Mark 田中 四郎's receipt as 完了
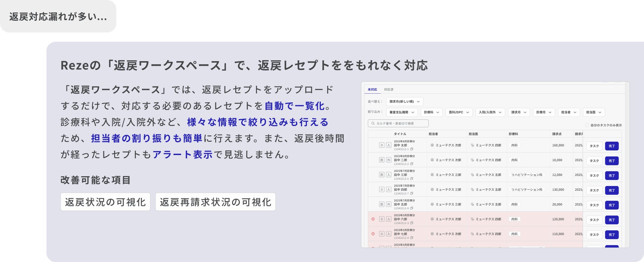 [x=612, y=190]
